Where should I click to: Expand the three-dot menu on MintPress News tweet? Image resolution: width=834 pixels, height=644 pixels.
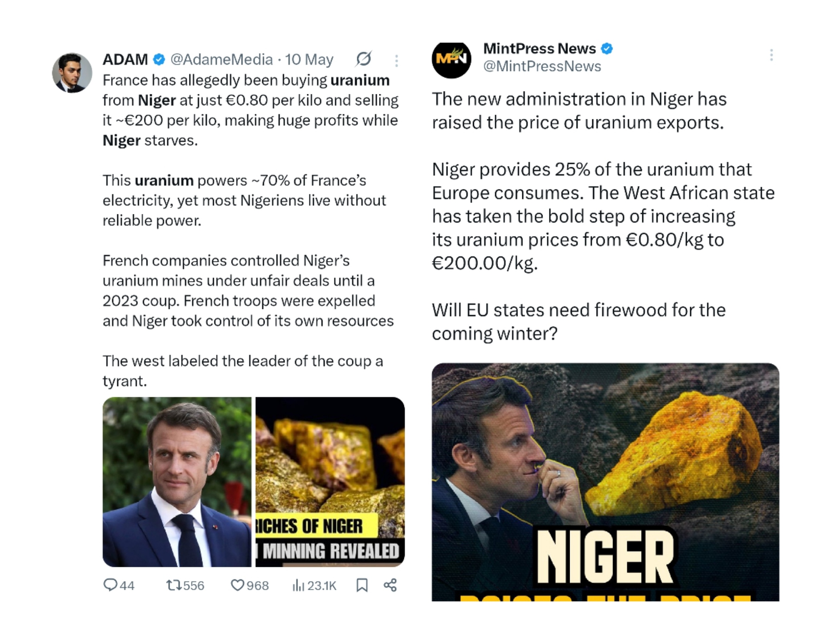tap(771, 55)
